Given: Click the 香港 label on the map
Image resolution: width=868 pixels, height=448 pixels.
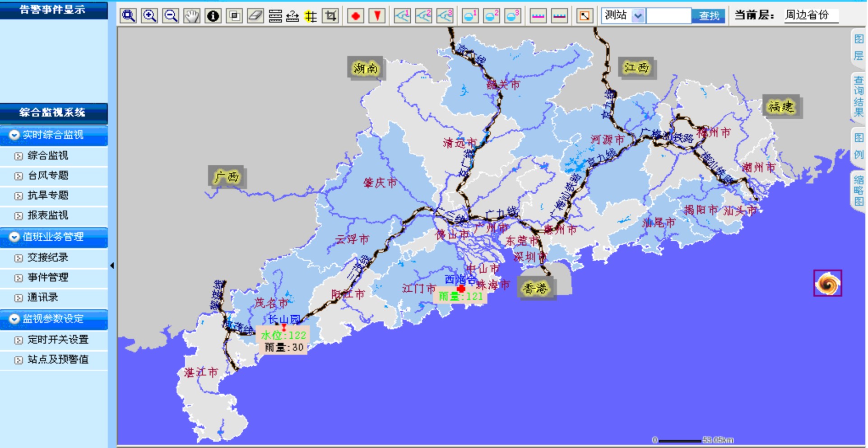Looking at the screenshot, I should [535, 288].
